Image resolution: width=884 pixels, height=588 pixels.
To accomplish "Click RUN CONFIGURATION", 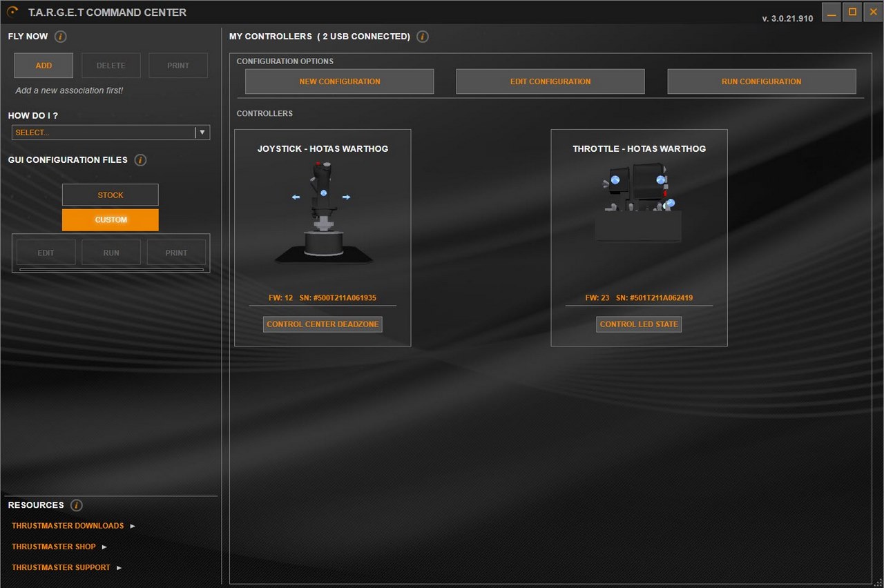I will coord(762,81).
